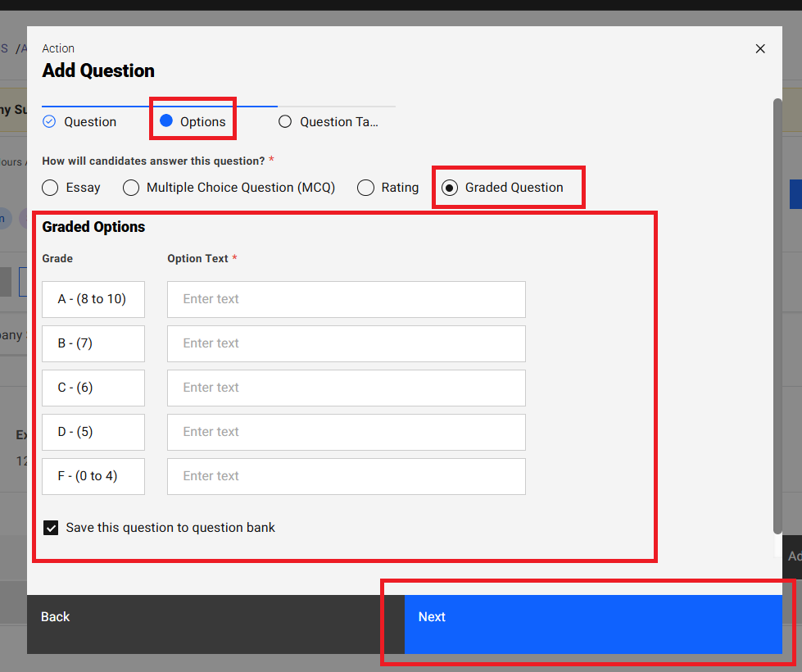The width and height of the screenshot is (802, 672).
Task: Click the Question Tags step circle
Action: click(x=285, y=121)
